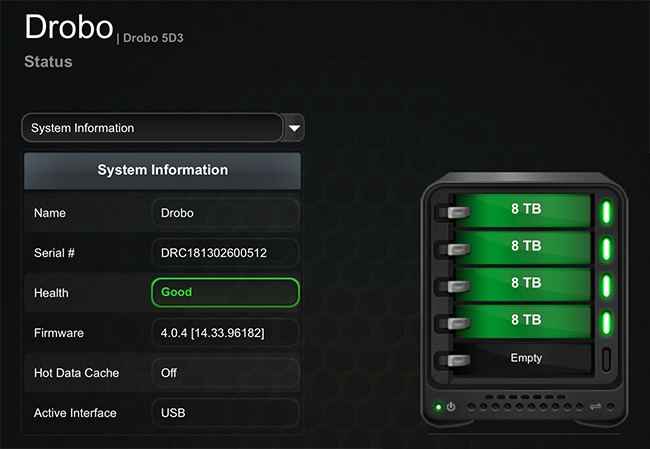The image size is (650, 449).
Task: Click the Name row label
Action: [50, 213]
